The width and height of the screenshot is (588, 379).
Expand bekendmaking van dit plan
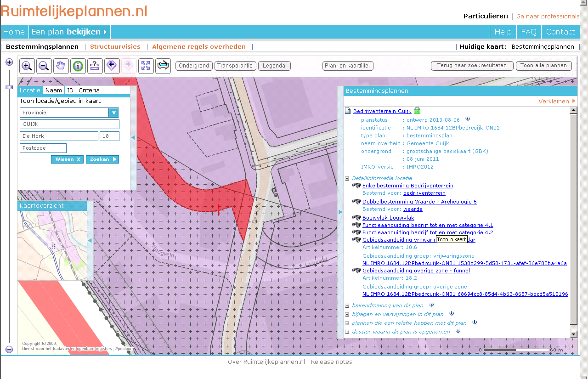click(347, 305)
